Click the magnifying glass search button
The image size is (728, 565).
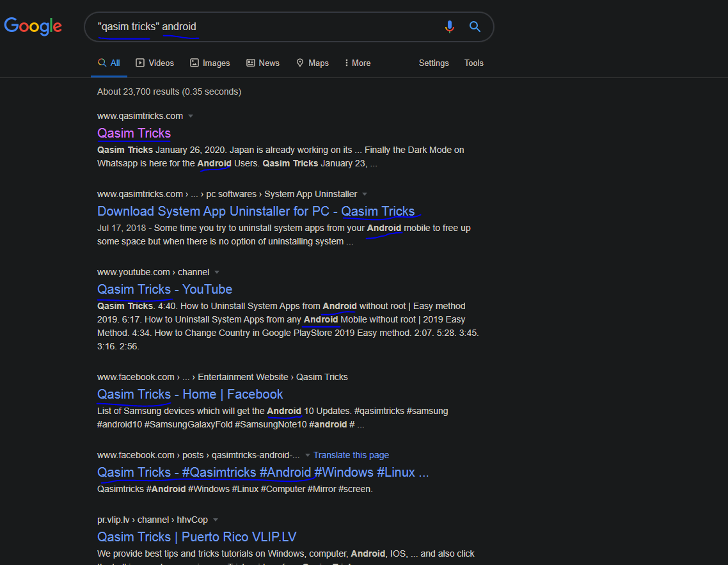(x=475, y=26)
